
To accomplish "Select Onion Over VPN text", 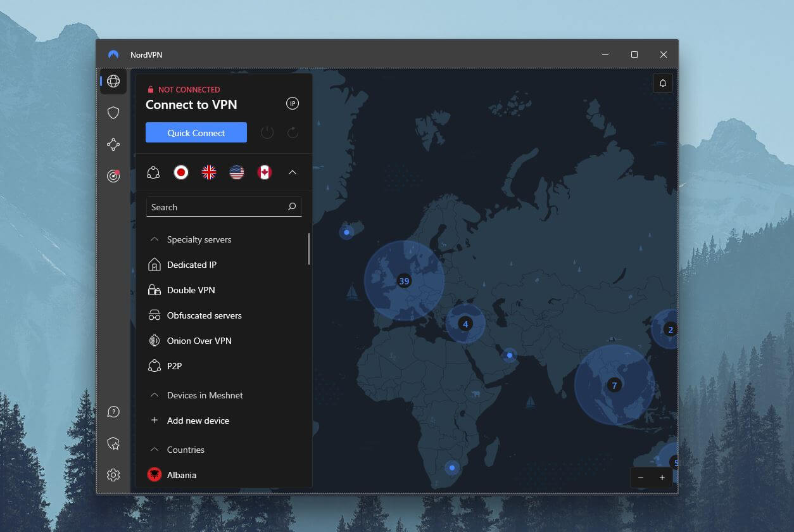I will 199,341.
